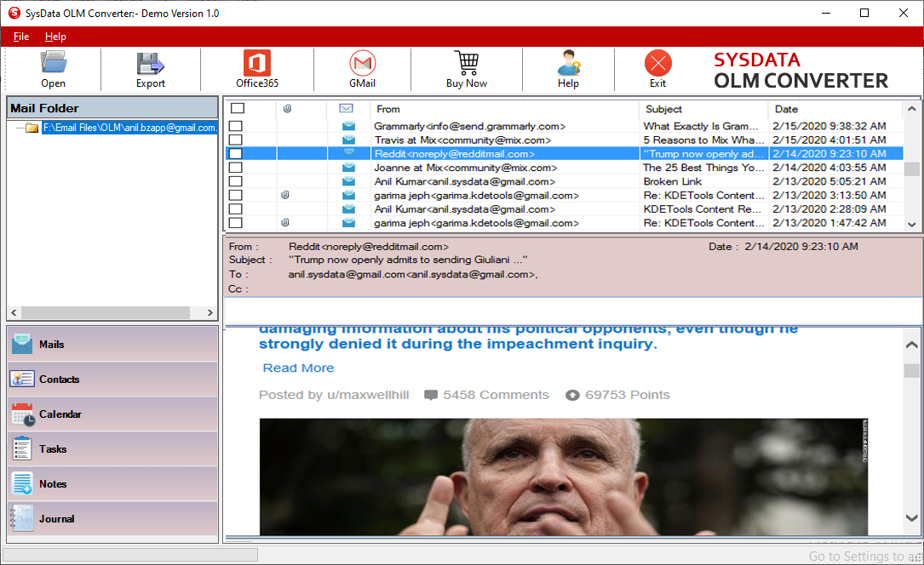Click the Open folder toolbar icon

tap(54, 62)
